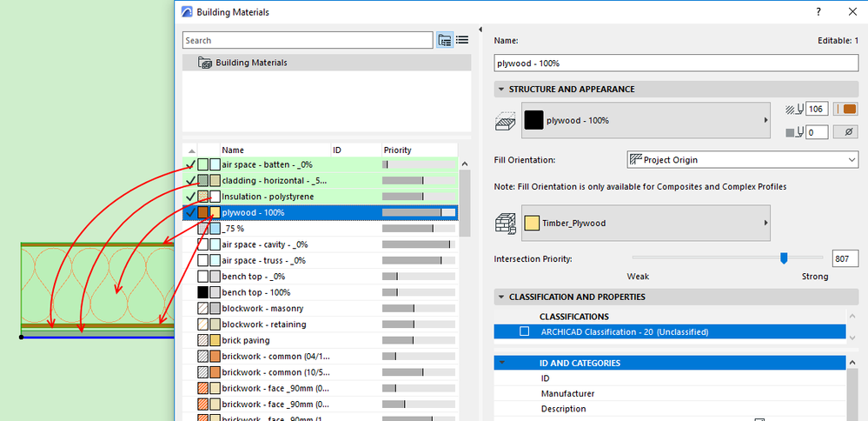Collapse ID and Categories group
Screen dimensions: 868x421
pyautogui.click(x=502, y=364)
